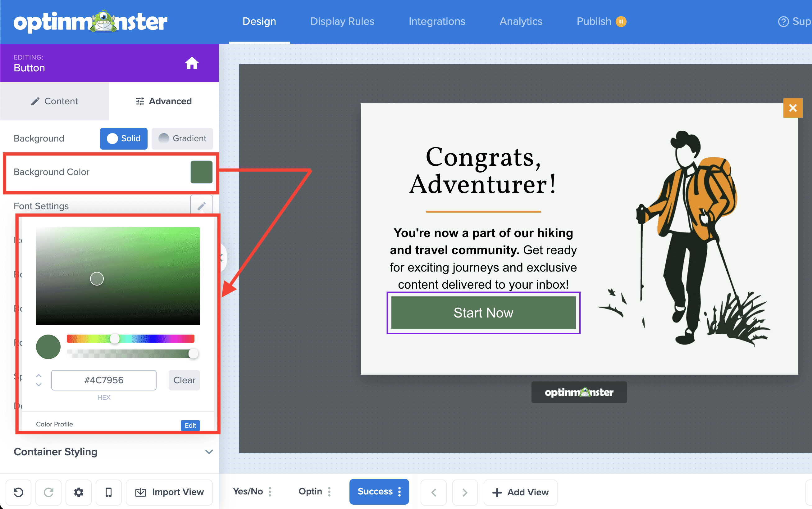This screenshot has width=812, height=509.
Task: Switch background to Gradient
Action: (182, 138)
